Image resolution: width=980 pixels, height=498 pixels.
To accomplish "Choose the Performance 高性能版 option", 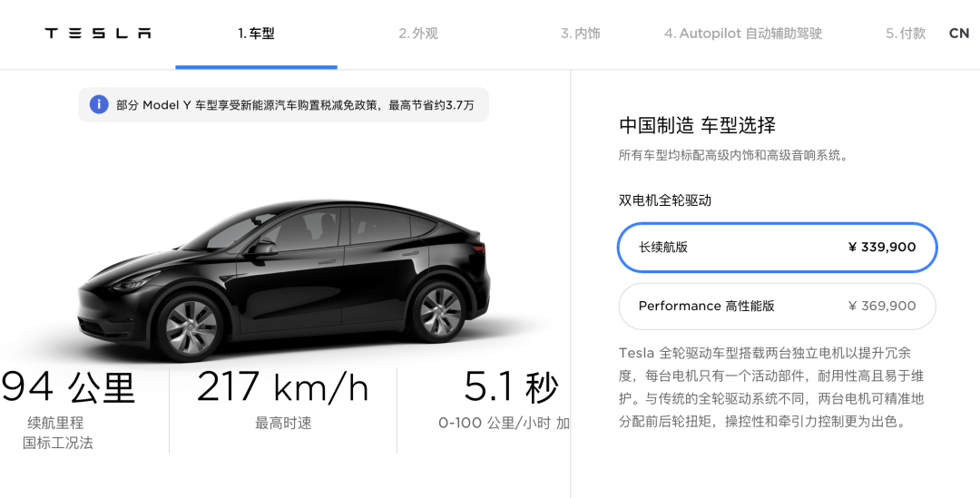I will 778,307.
